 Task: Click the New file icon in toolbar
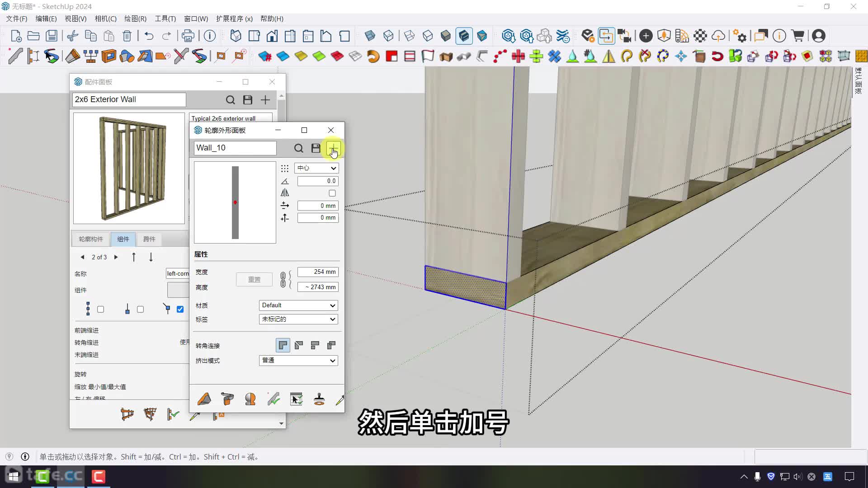(16, 36)
